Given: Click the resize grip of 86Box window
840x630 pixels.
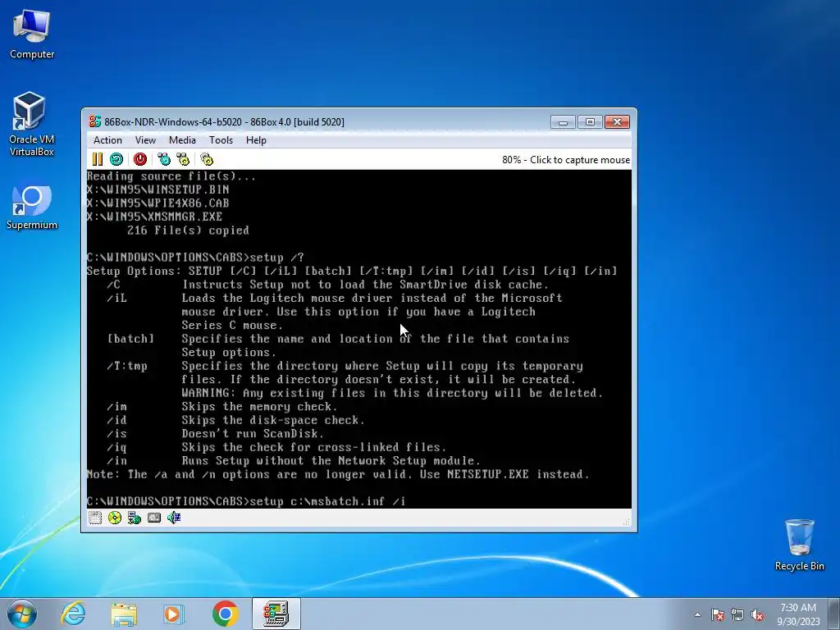Looking at the screenshot, I should 626,521.
